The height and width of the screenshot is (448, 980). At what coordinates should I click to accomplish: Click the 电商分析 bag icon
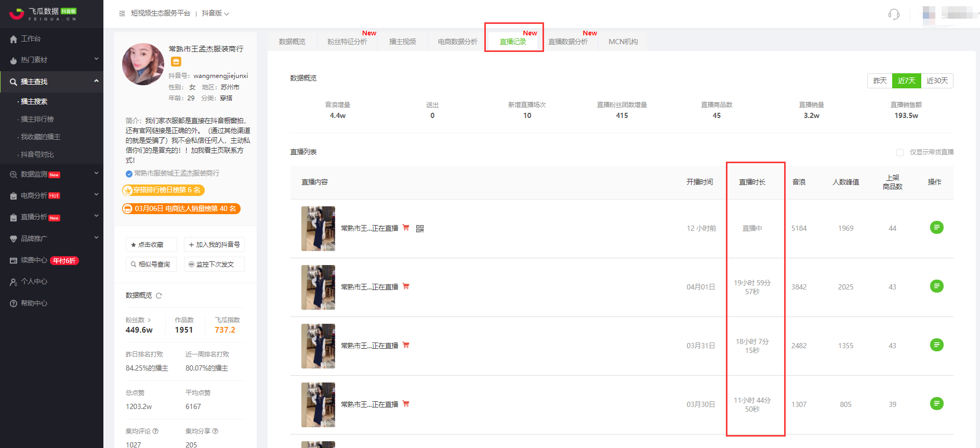coord(14,196)
